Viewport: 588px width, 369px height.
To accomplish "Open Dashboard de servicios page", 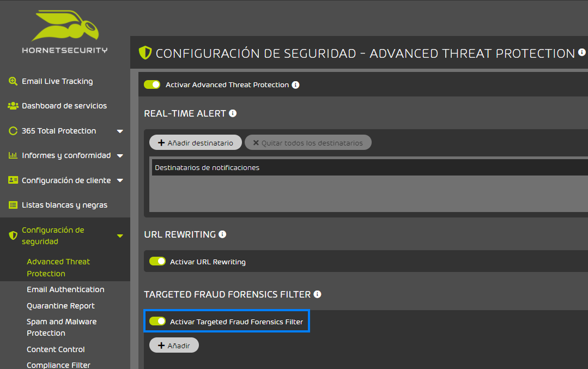I will 64,106.
